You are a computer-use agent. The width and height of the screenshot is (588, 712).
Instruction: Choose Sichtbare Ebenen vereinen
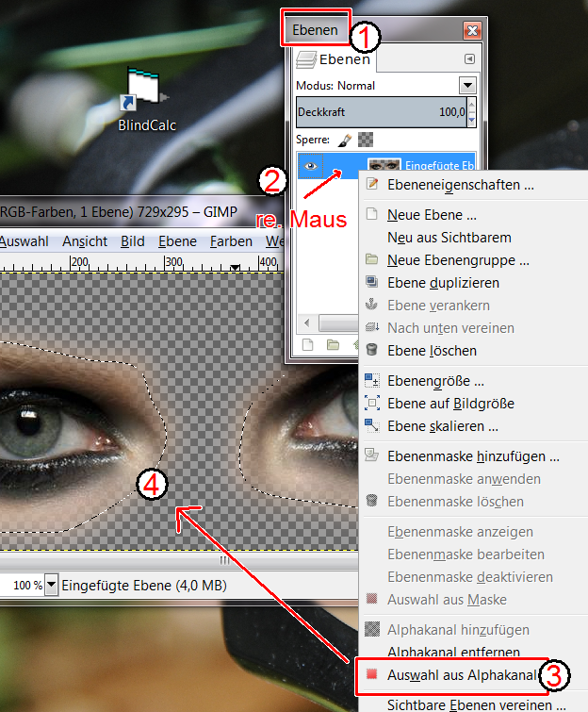tap(473, 704)
